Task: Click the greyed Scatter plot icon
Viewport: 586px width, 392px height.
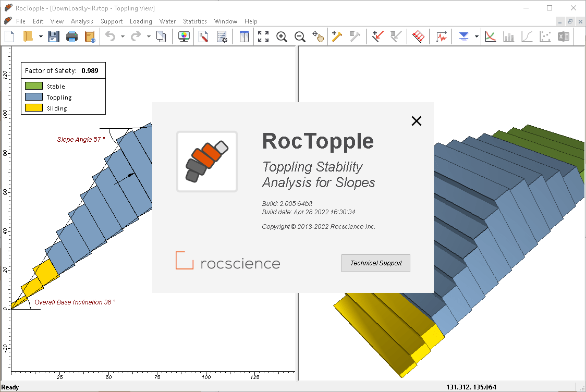Action: pos(545,36)
